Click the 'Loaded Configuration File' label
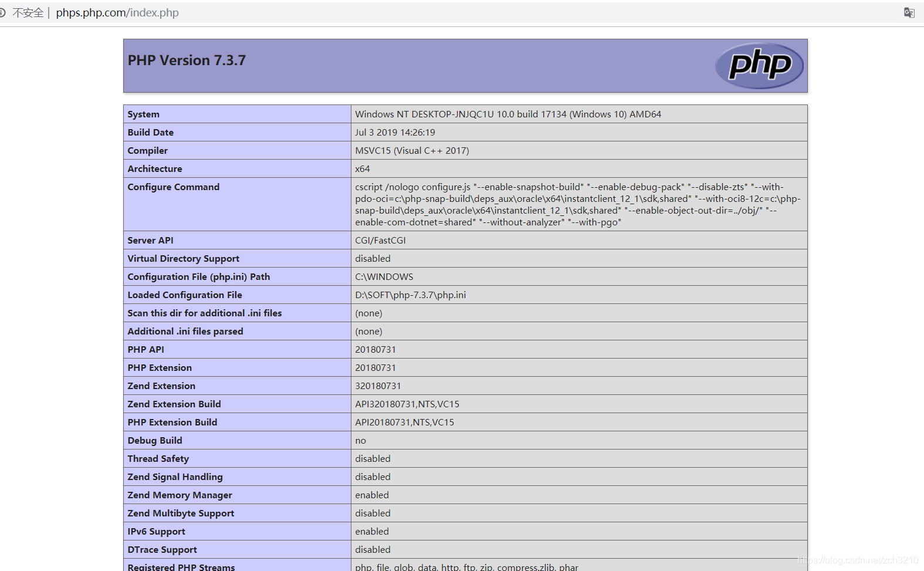 point(185,295)
